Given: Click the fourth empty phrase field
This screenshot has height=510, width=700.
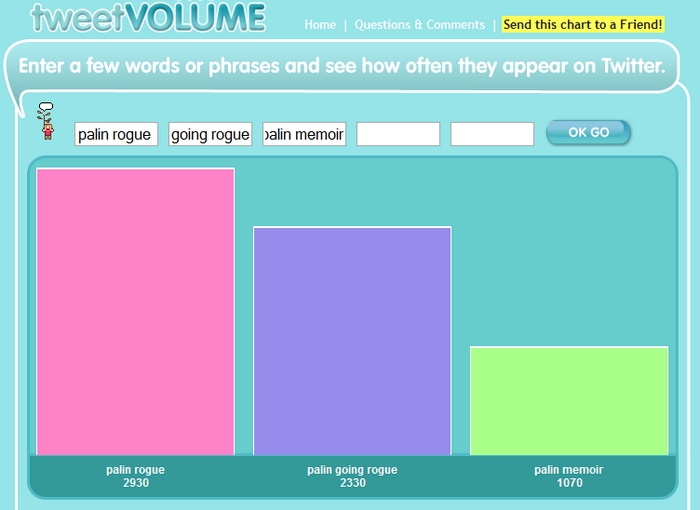Looking at the screenshot, I should pos(398,134).
